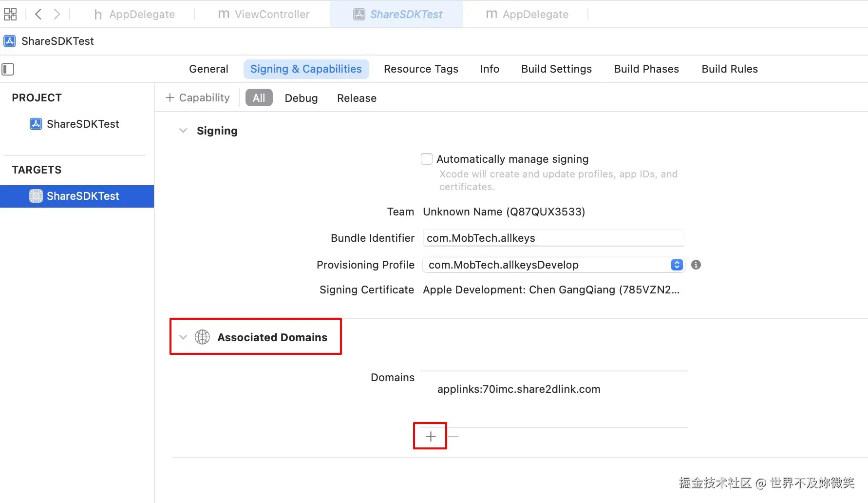Switch to the ViewController tab
Viewport: 868px width, 503px height.
pos(264,14)
